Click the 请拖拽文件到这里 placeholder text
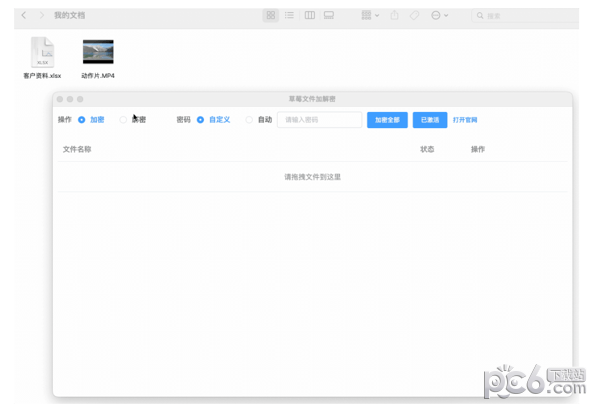Screen dimensions: 599x411 312,177
